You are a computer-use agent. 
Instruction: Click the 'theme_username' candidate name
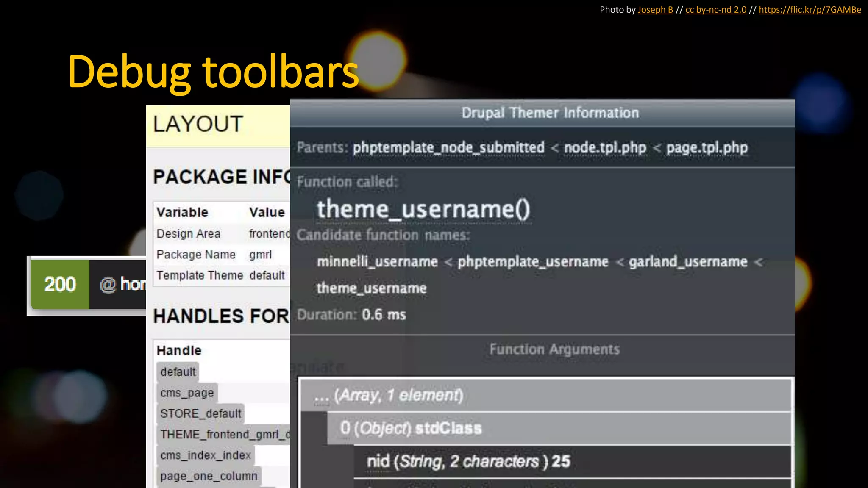(x=371, y=288)
